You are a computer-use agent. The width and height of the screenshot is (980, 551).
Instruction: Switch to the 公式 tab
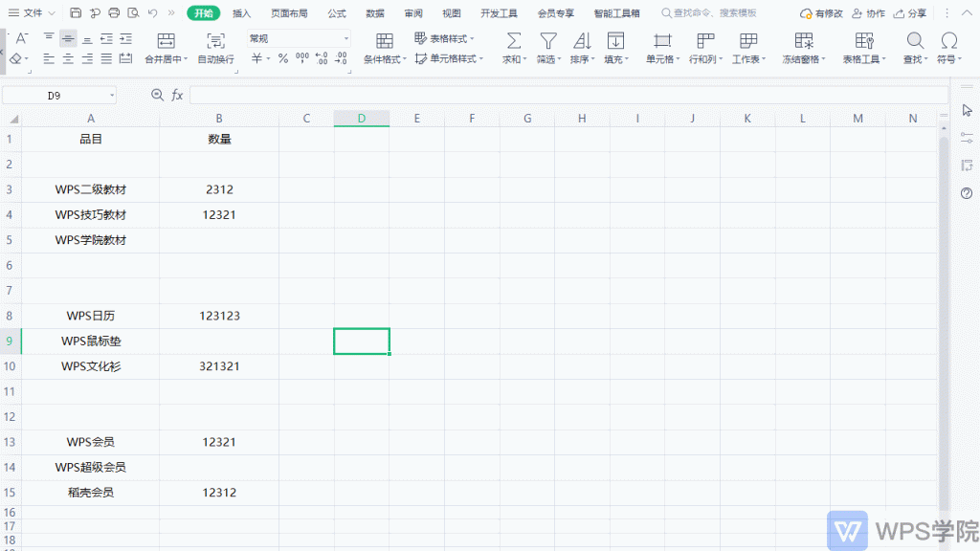tap(337, 13)
